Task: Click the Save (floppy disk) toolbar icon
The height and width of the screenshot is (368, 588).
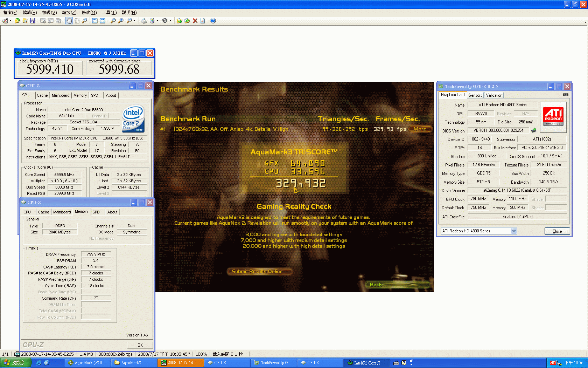Action: click(33, 21)
